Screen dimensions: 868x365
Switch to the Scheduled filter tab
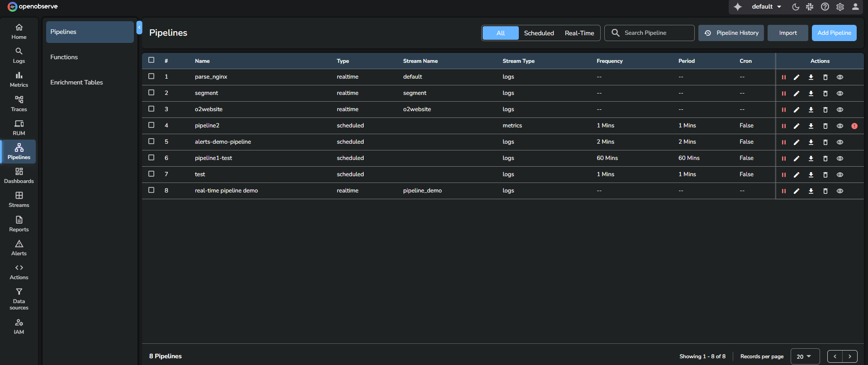(539, 33)
